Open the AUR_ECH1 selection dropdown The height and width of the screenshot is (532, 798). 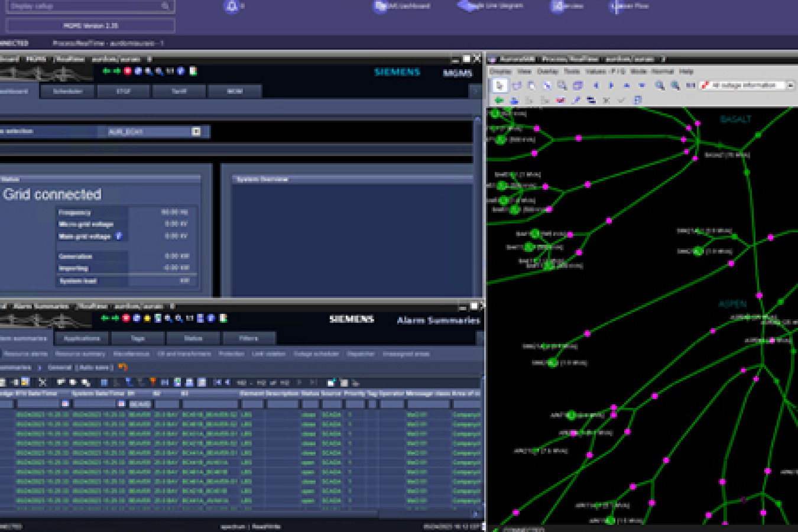click(x=196, y=131)
